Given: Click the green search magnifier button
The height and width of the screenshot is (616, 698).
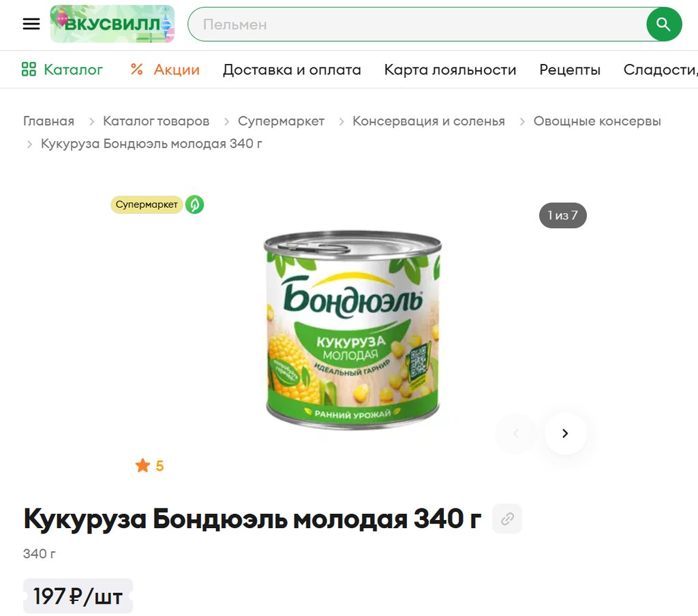Looking at the screenshot, I should pos(664,24).
